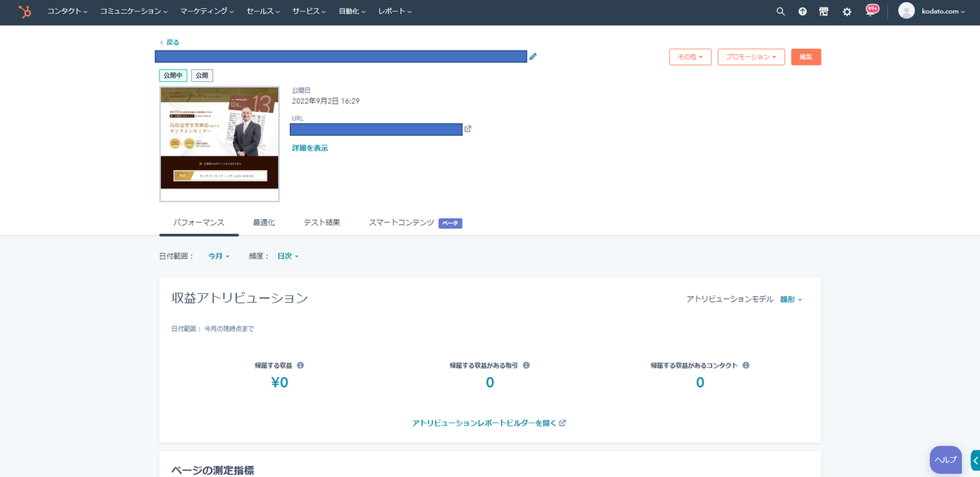
Task: Click the landing page preview thumbnail
Action: point(219,144)
